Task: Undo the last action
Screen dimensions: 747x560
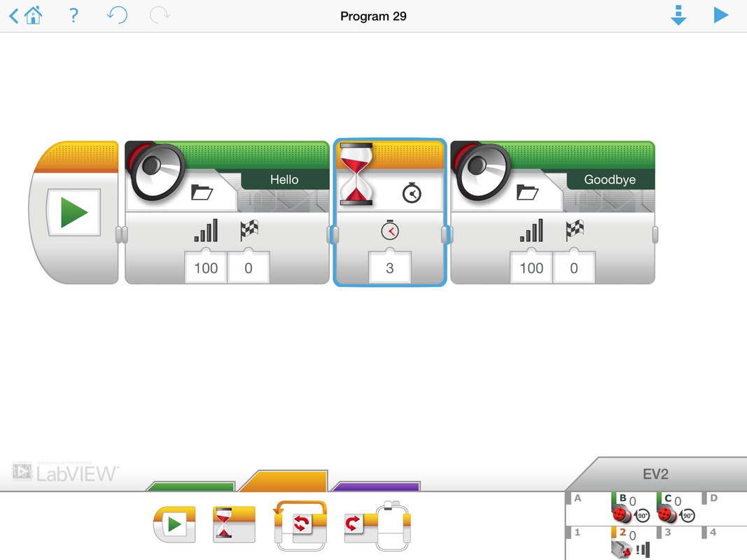Action: (x=117, y=15)
